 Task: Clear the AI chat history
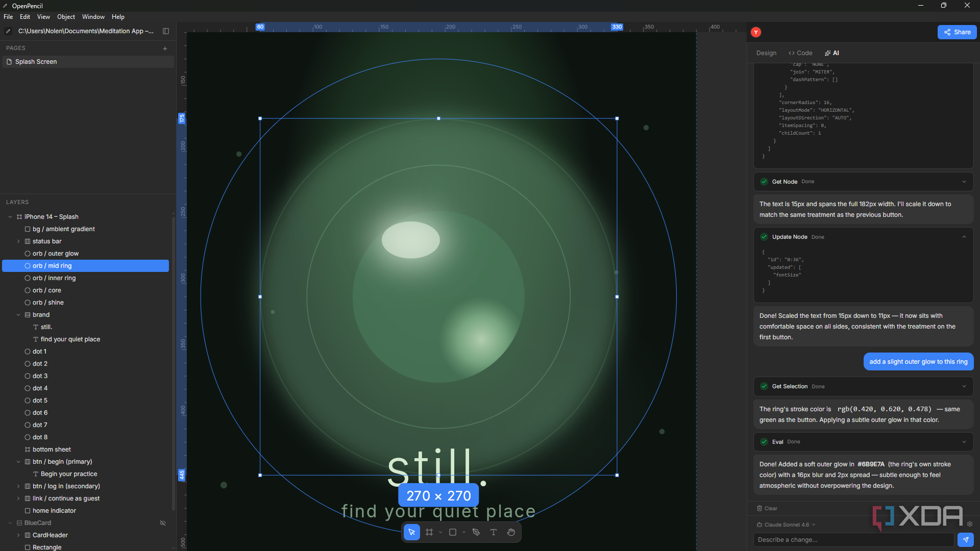(767, 508)
